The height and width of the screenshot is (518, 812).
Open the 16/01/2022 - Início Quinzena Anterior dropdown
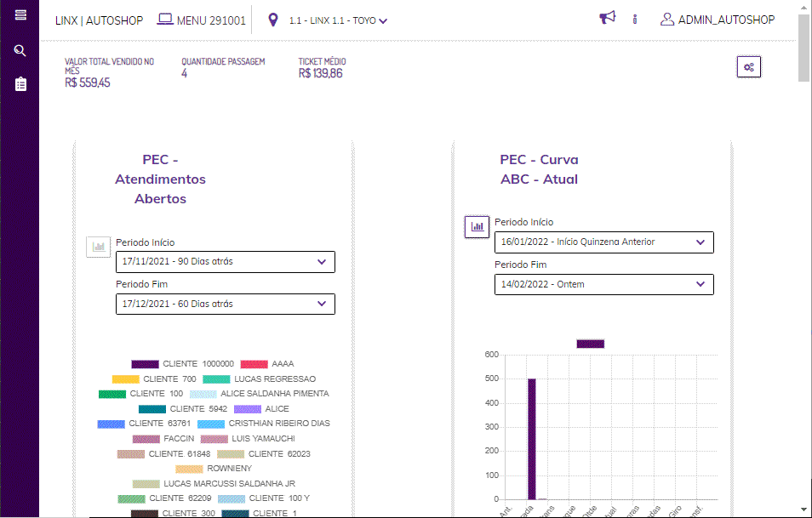click(603, 242)
